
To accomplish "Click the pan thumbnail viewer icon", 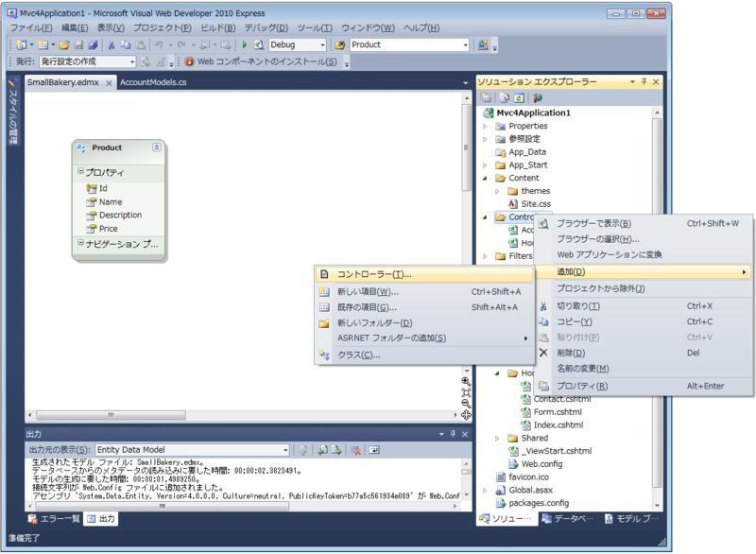I will [x=466, y=415].
